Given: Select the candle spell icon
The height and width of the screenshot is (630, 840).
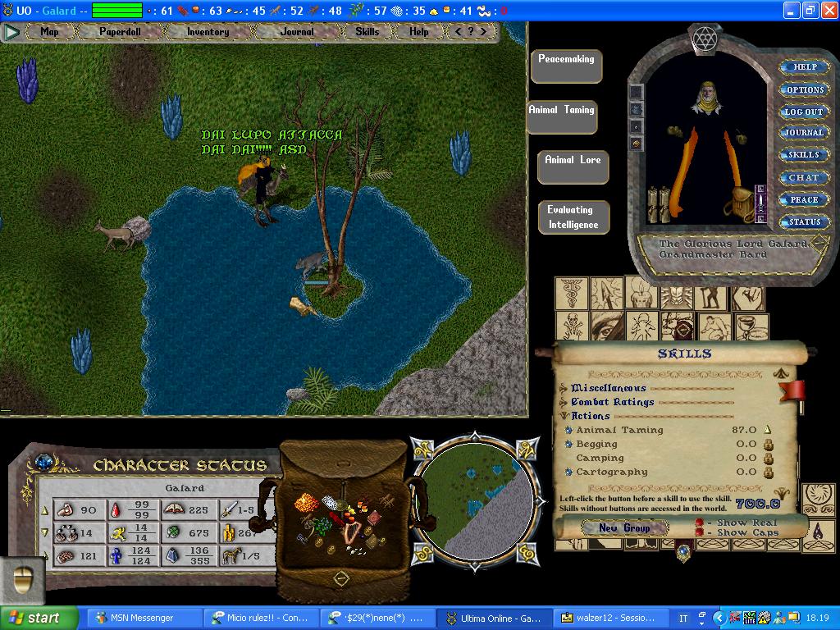Looking at the screenshot, I should pos(641,293).
